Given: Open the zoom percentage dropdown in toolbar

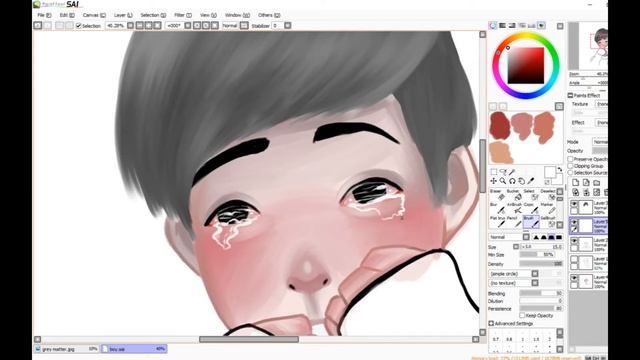Looking at the screenshot, I should [x=130, y=25].
